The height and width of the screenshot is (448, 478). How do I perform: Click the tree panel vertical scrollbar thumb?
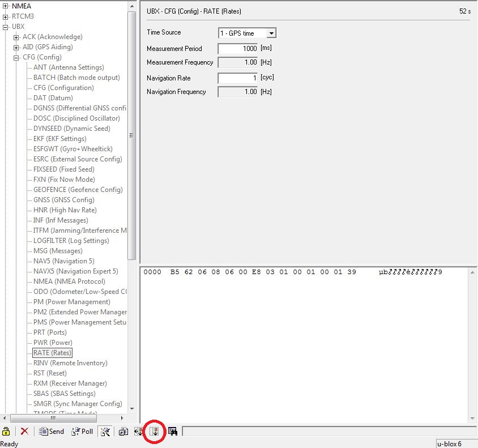(x=131, y=136)
